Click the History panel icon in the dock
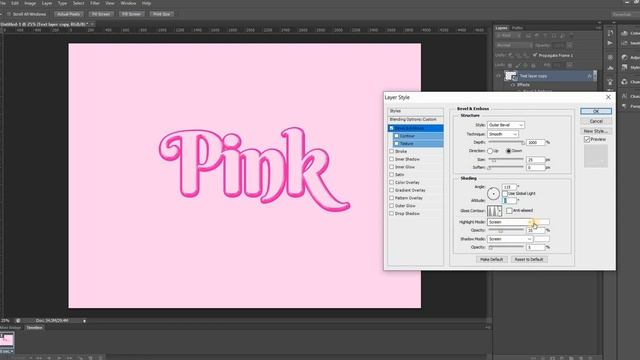Image resolution: width=640 pixels, height=360 pixels. [x=610, y=33]
